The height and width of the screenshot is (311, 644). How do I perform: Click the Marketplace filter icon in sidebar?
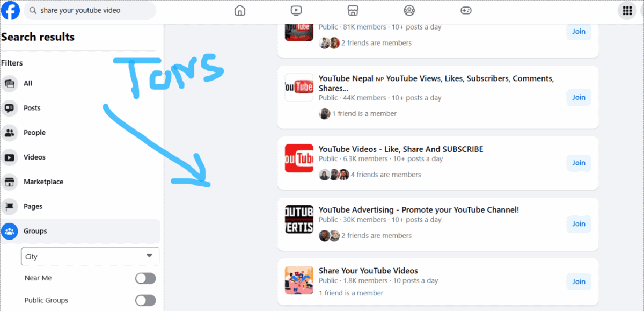[10, 182]
